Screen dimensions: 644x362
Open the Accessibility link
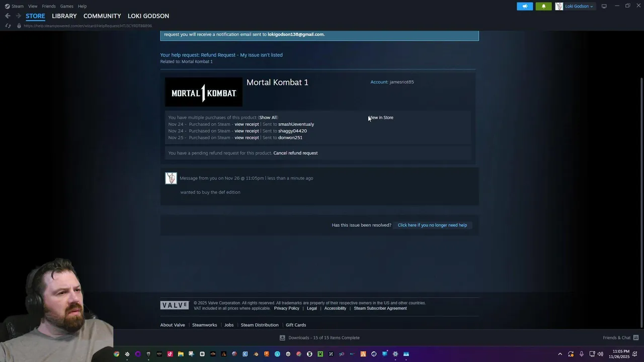coord(335,308)
